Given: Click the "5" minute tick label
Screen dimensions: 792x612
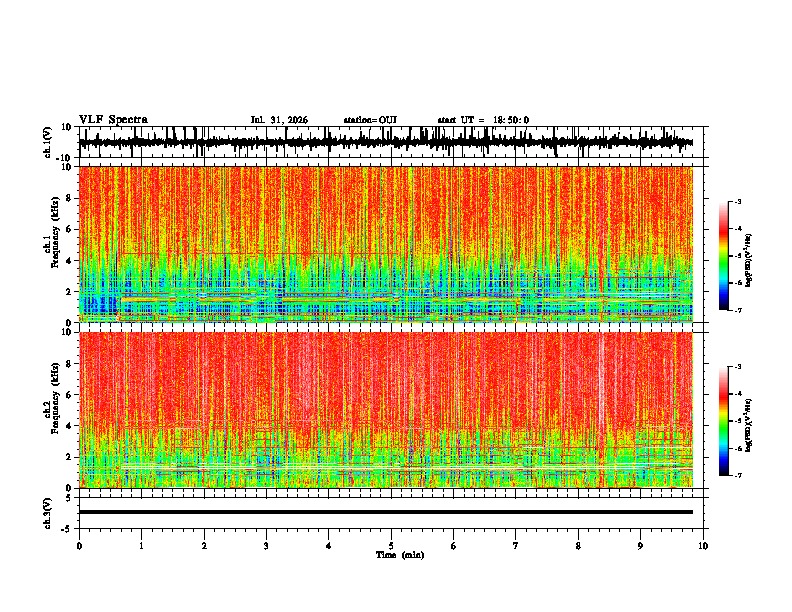Looking at the screenshot, I should 391,546.
